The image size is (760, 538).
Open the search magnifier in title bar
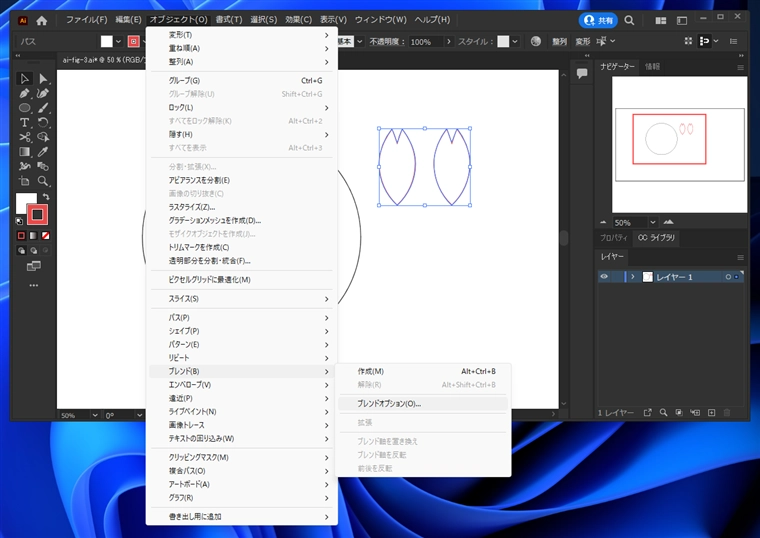click(x=629, y=20)
